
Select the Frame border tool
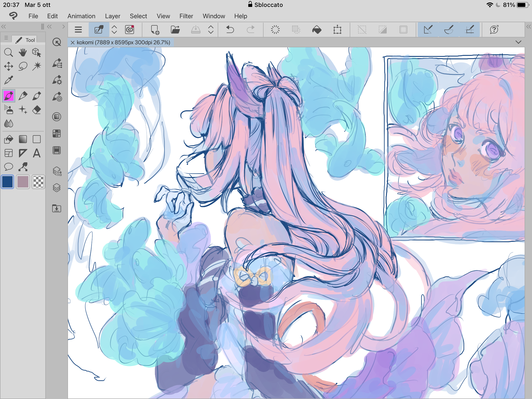pos(9,153)
